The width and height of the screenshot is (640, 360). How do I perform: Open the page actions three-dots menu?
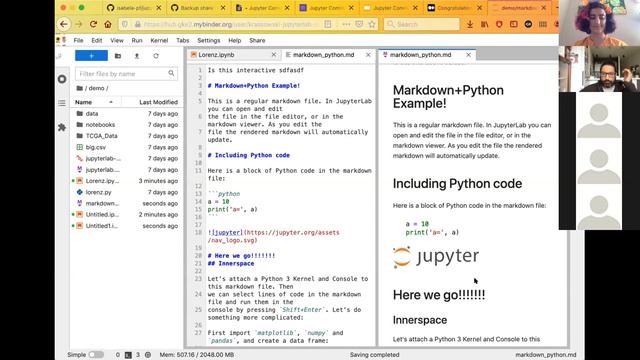(346, 24)
